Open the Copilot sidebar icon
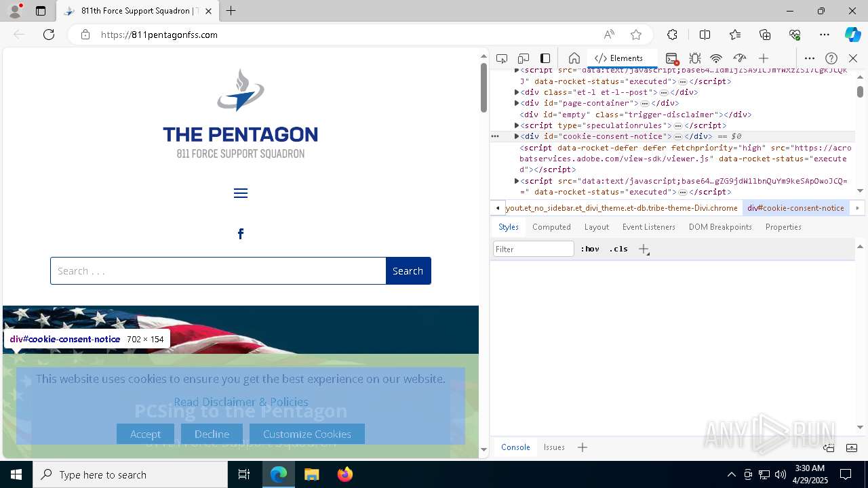 click(x=853, y=35)
